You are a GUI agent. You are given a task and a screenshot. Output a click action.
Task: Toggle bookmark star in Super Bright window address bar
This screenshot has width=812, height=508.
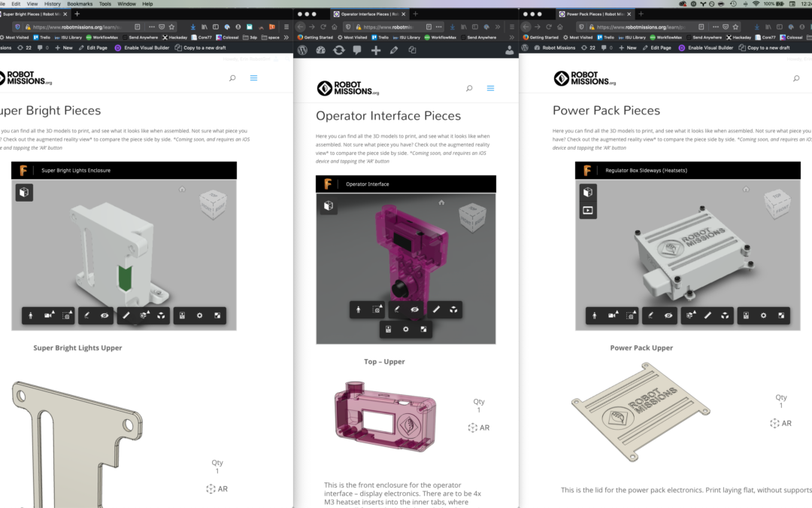(172, 27)
